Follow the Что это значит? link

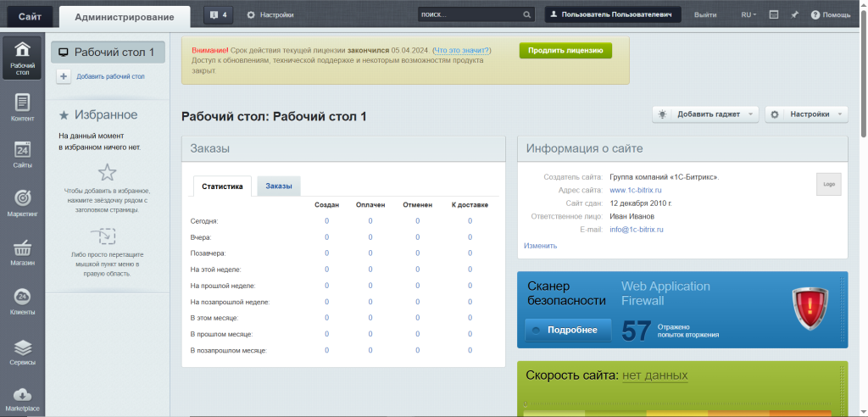coord(462,51)
